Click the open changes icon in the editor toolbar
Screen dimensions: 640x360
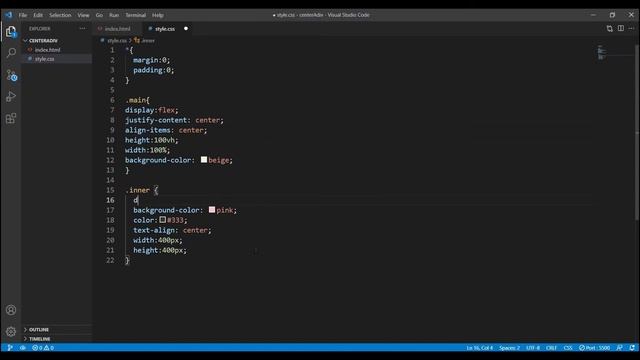(609, 29)
